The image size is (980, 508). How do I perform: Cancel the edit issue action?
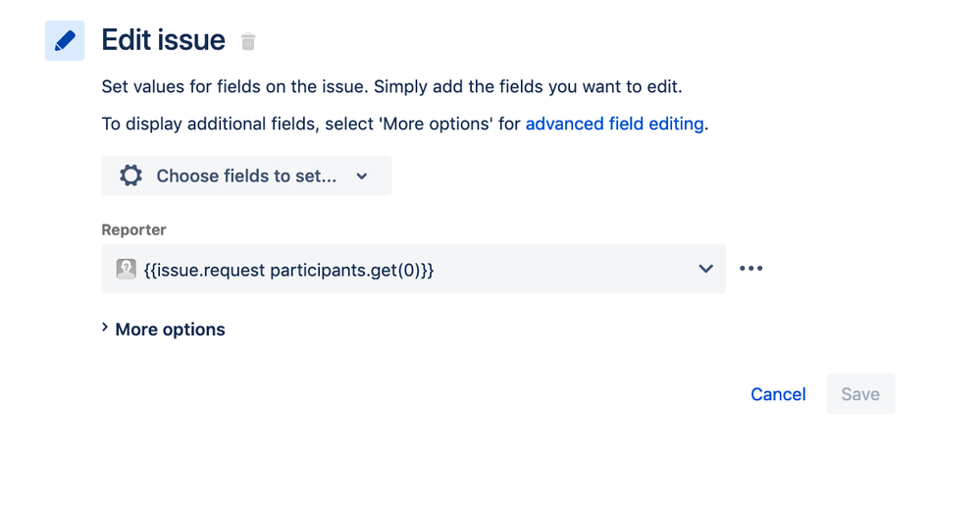coord(778,394)
